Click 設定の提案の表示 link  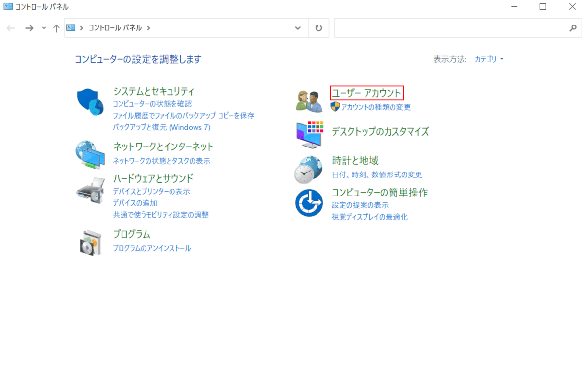[360, 205]
